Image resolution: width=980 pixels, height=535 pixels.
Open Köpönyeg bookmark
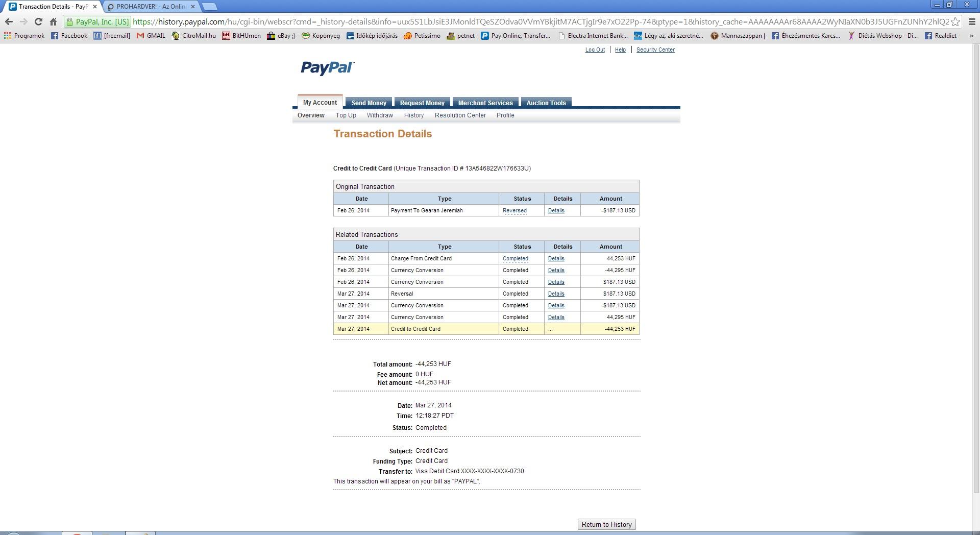[321, 36]
